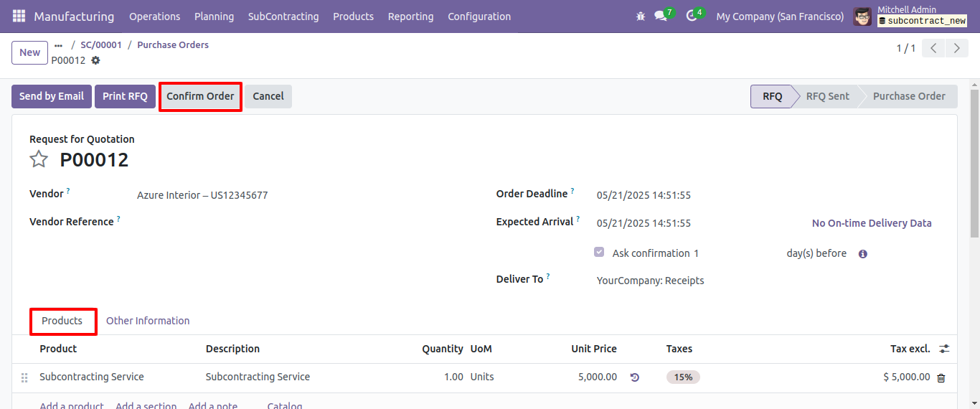Open the apps grid menu icon
Image resolution: width=980 pixels, height=409 pixels.
pyautogui.click(x=19, y=16)
